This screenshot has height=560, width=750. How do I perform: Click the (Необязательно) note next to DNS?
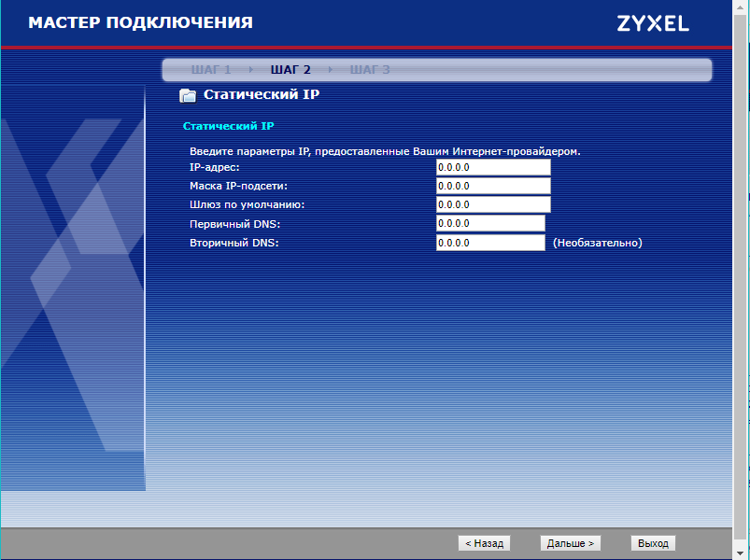[598, 243]
